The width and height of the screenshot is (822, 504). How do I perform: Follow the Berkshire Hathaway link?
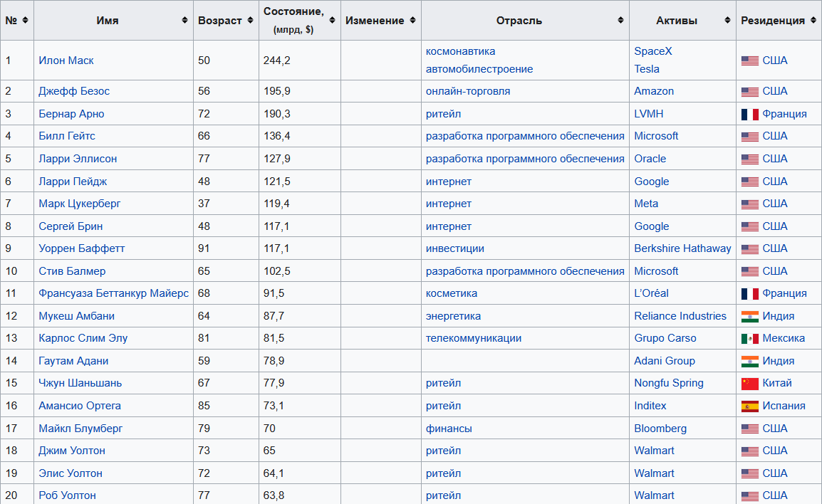[682, 248]
